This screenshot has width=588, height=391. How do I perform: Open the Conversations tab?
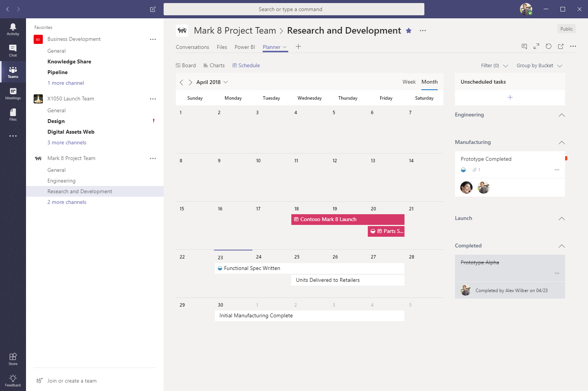point(192,47)
